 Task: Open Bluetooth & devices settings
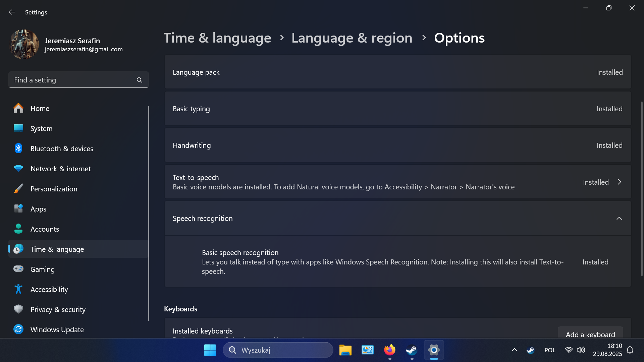pyautogui.click(x=62, y=148)
